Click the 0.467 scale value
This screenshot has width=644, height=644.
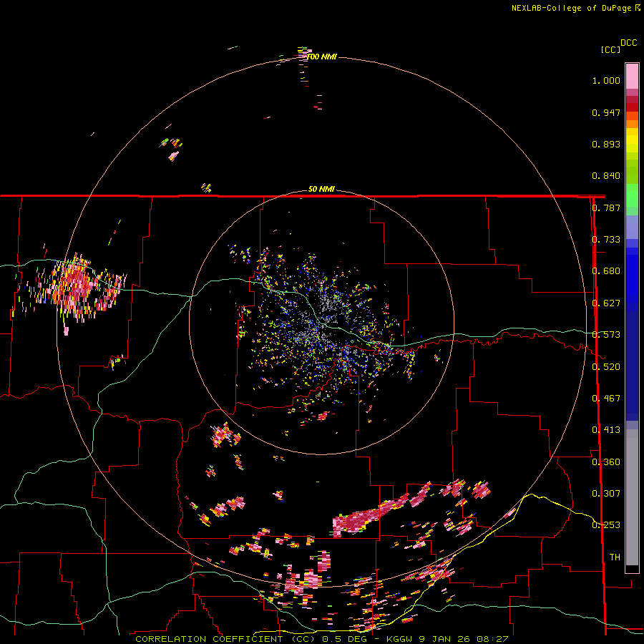click(x=606, y=399)
